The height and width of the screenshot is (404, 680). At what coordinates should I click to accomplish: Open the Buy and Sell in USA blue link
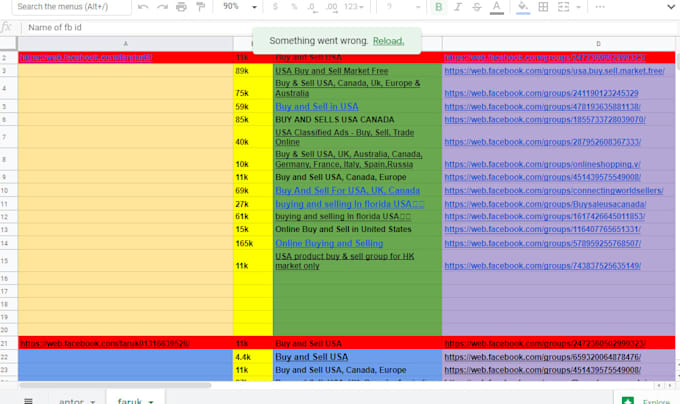pos(317,107)
